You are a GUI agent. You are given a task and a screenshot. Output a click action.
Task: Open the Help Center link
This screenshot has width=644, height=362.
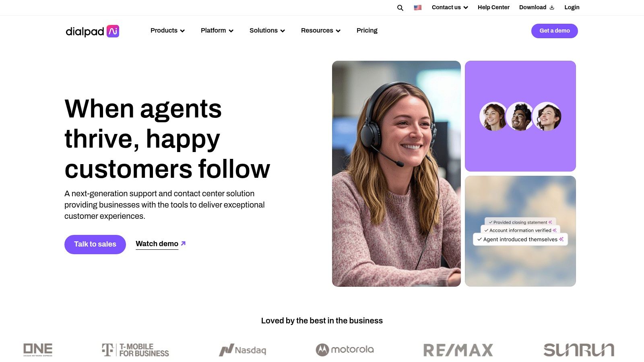pyautogui.click(x=493, y=7)
